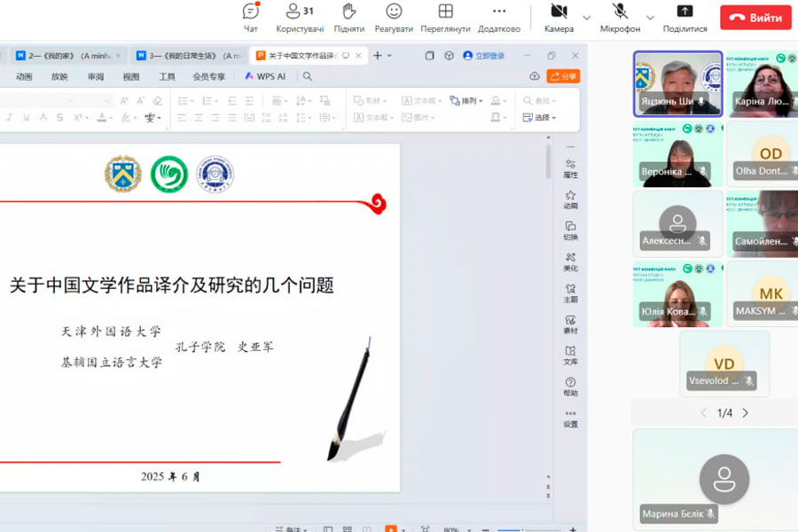Expand the camera options arrow
Screen dimensions: 798x532
[x=586, y=18]
